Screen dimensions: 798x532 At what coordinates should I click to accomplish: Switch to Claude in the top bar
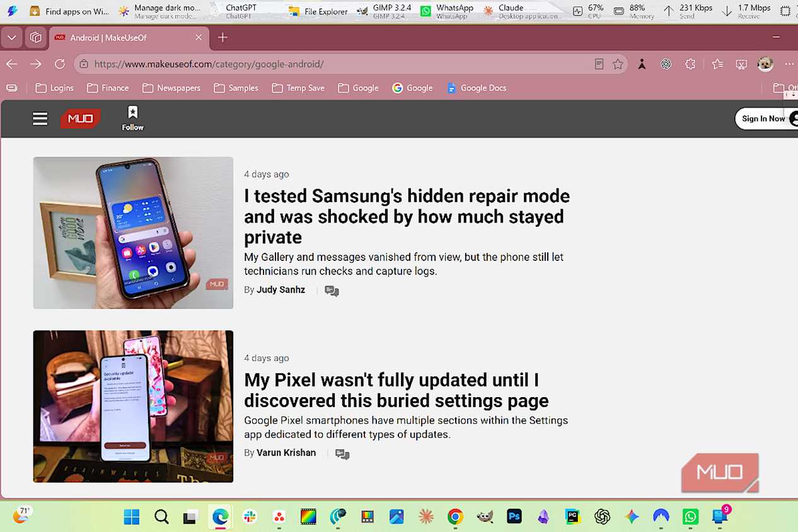pyautogui.click(x=521, y=11)
